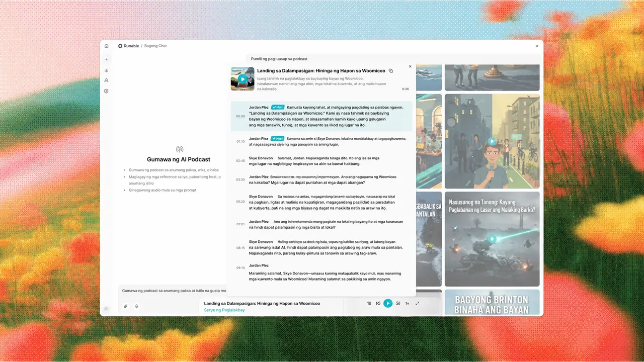Viewport: 644px width, 362px height.
Task: Open 'Nasusunog na Tanong' podcast card
Action: [x=492, y=239]
